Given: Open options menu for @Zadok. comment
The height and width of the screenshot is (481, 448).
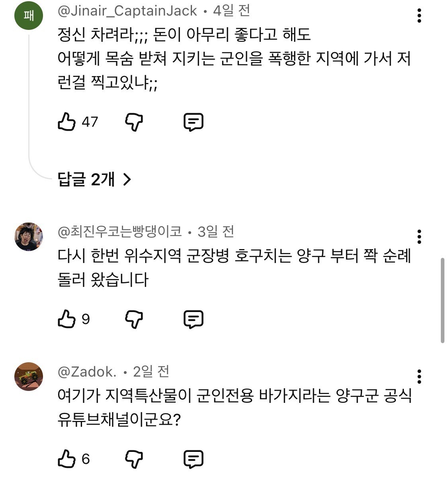Looking at the screenshot, I should click(x=419, y=377).
